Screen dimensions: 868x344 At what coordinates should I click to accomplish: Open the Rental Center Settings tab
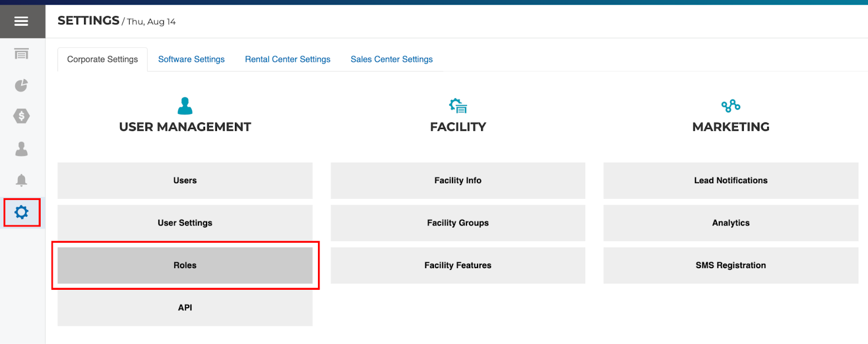288,59
